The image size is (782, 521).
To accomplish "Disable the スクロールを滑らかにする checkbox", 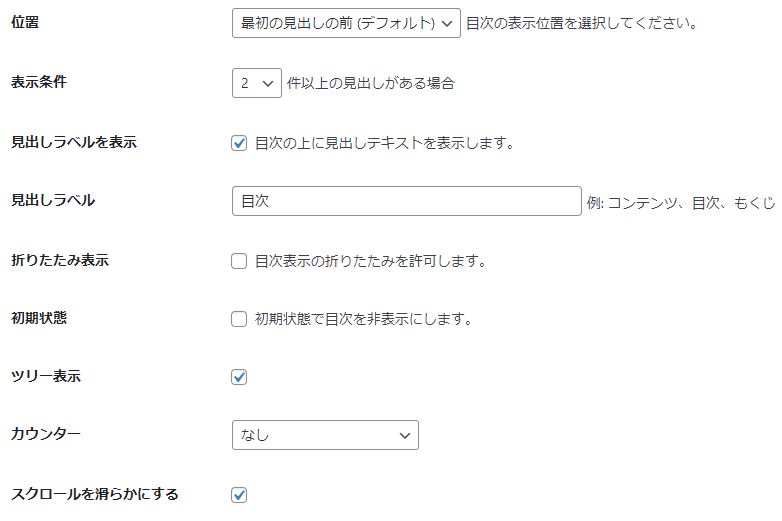I will (x=239, y=495).
